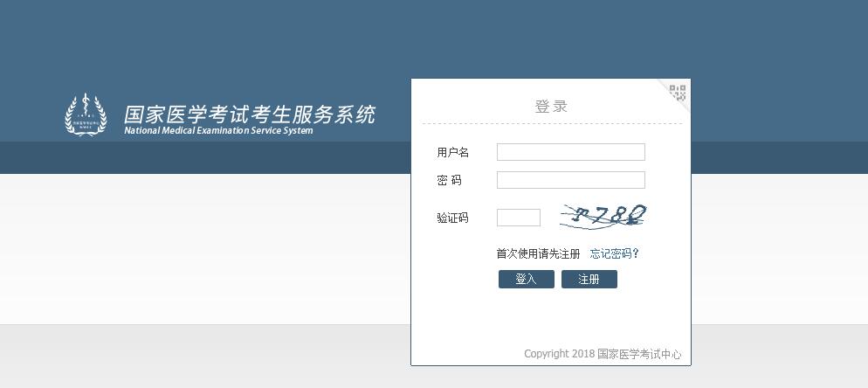
Task: Click the medical exam emblem logo
Action: click(x=86, y=114)
